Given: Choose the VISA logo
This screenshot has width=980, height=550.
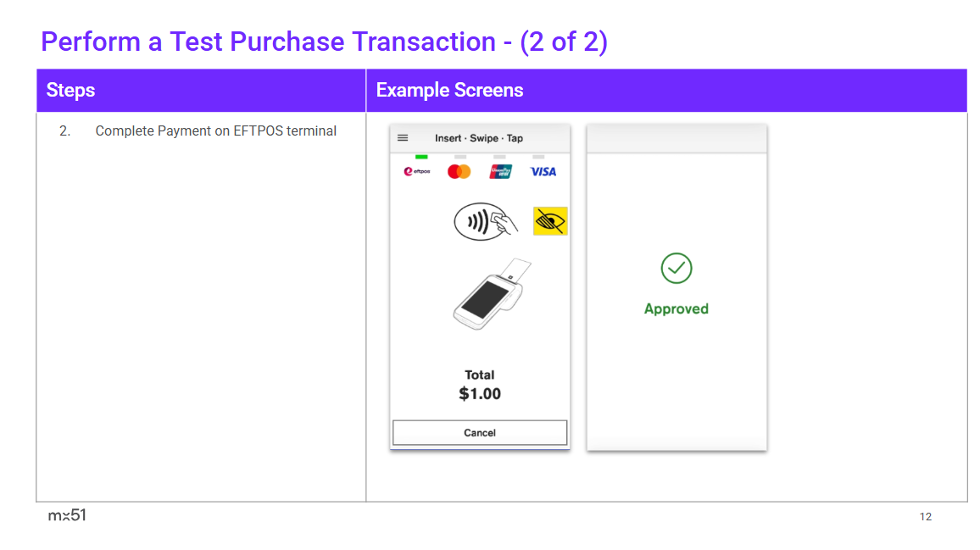Looking at the screenshot, I should point(543,172).
